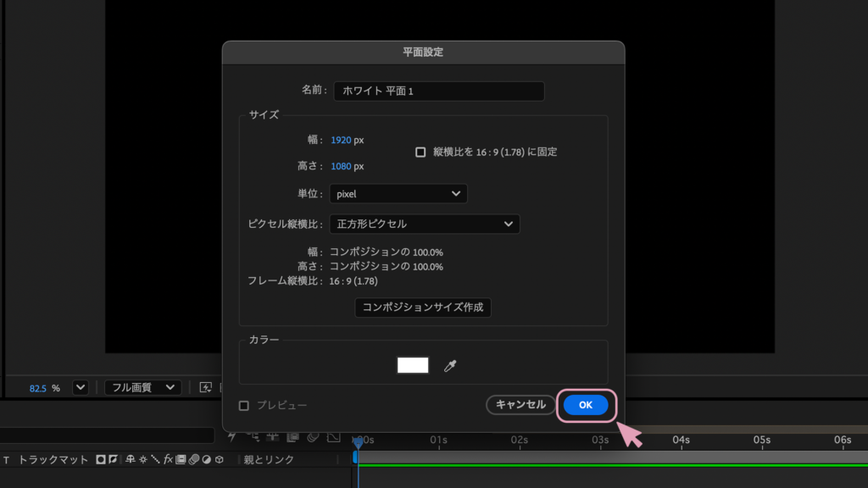Open the composition mini-flowchart icon
Screen dimensions: 868x488
[253, 436]
